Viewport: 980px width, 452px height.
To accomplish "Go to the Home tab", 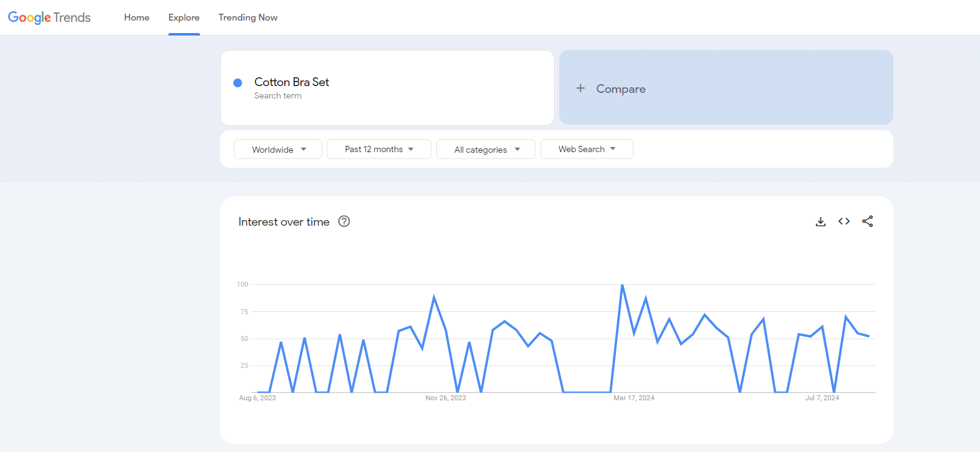I will 137,17.
